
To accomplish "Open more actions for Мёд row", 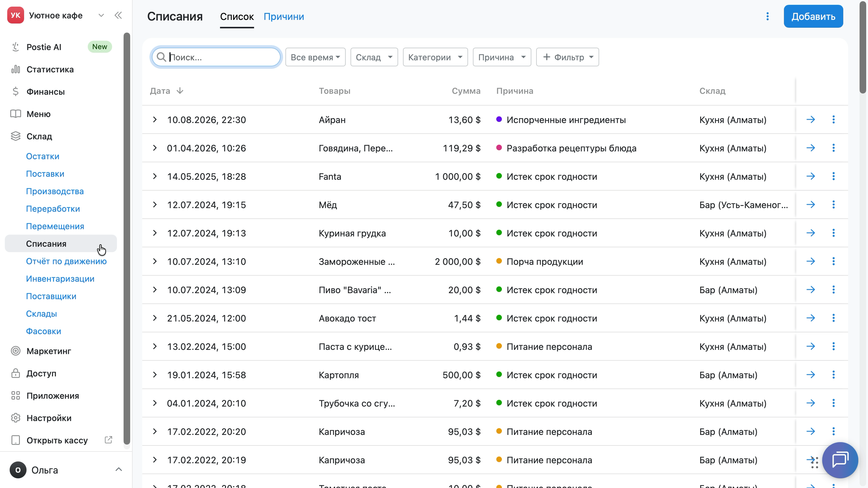I will click(x=833, y=204).
